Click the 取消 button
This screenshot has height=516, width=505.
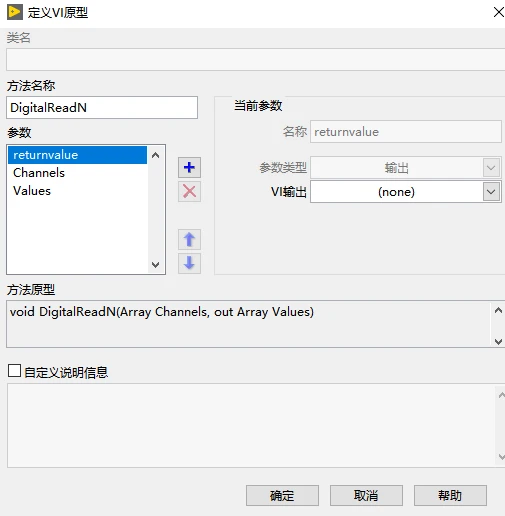366,495
